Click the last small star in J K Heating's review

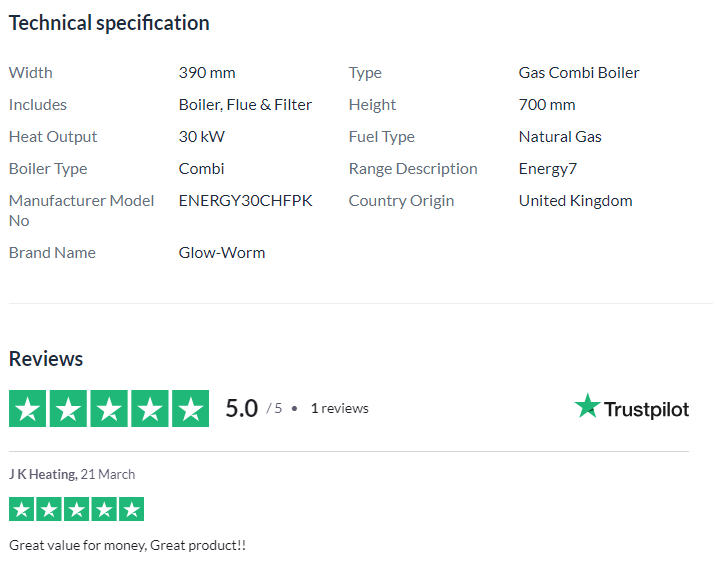(x=132, y=509)
